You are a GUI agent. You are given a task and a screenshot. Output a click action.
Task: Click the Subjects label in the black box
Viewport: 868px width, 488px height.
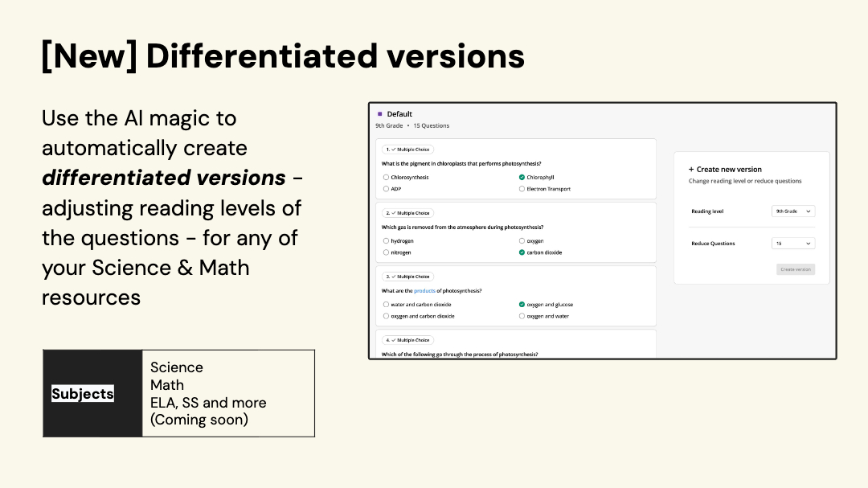83,394
